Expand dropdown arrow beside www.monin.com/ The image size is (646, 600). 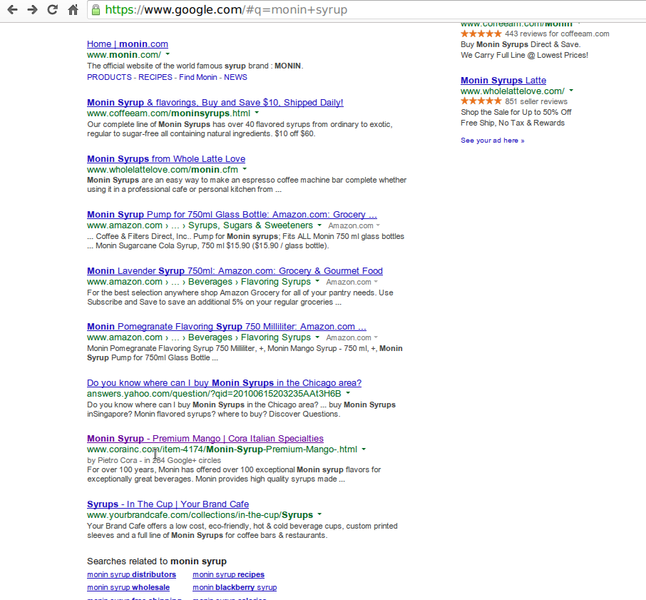[168, 54]
